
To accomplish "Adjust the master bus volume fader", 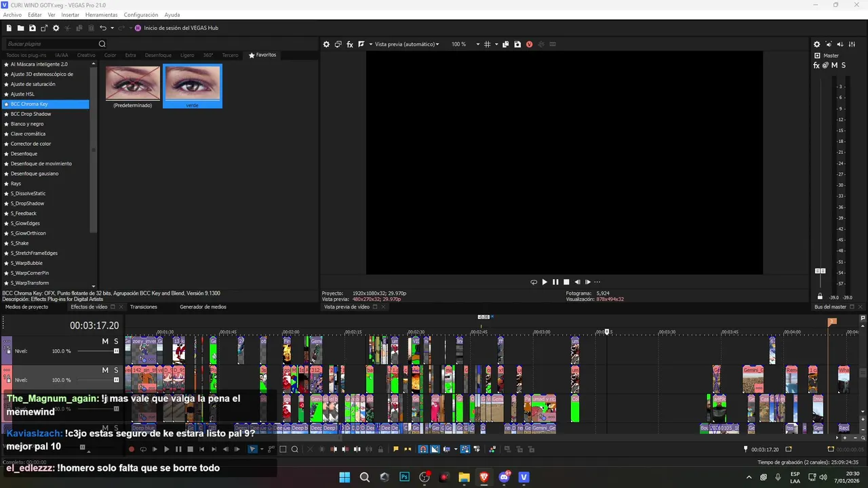I will click(x=820, y=270).
